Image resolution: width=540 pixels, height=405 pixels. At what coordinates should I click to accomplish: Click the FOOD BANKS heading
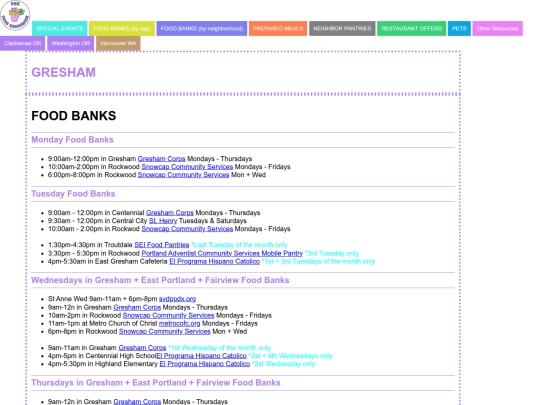tap(74, 116)
